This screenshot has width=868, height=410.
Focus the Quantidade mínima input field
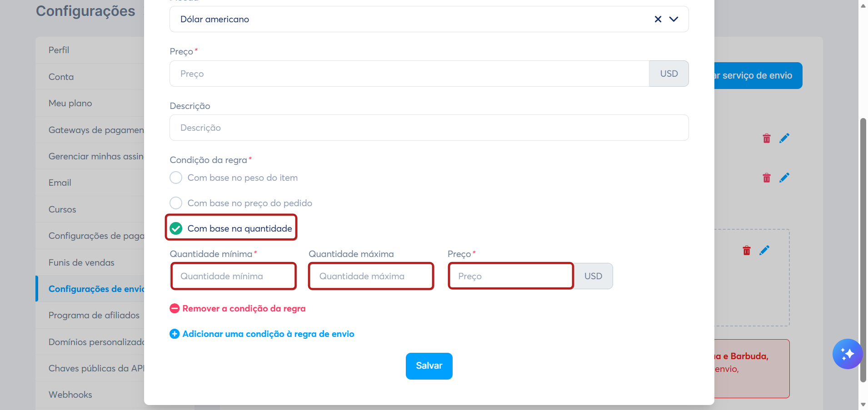click(x=234, y=276)
